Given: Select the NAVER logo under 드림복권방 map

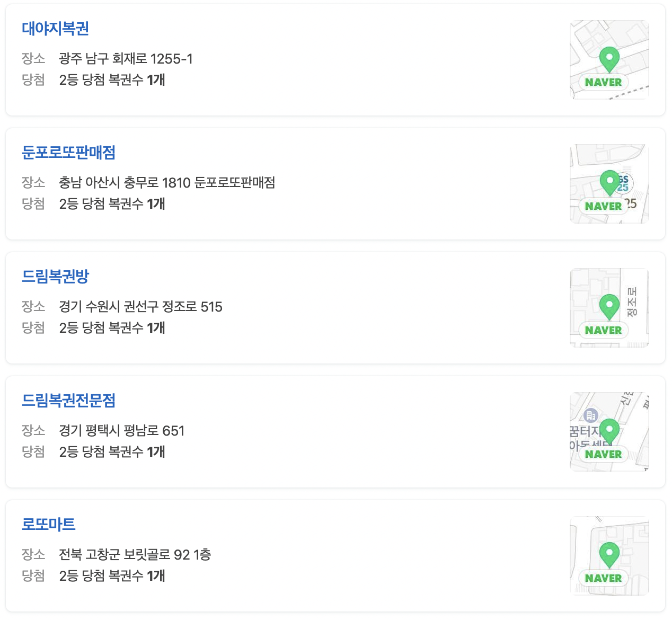Looking at the screenshot, I should 603,330.
